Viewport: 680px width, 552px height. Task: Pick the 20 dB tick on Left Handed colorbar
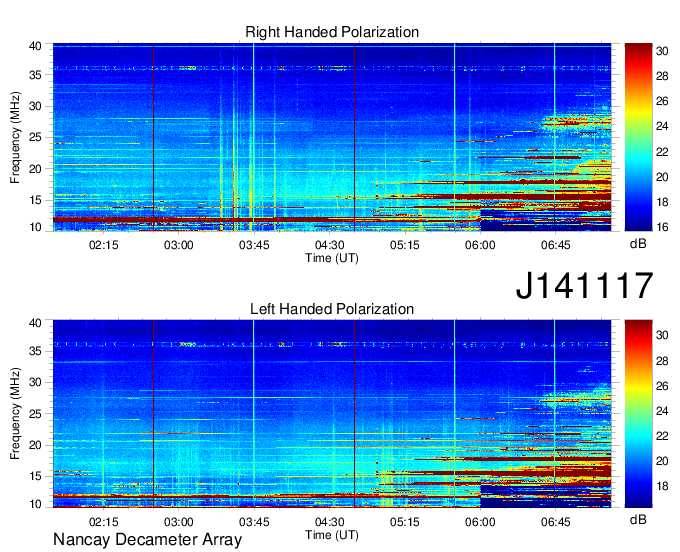662,461
